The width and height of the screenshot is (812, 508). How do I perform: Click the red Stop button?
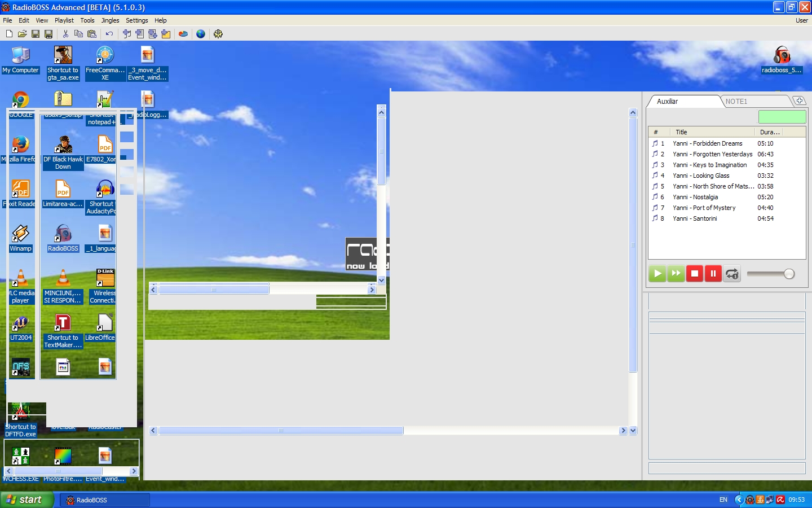pyautogui.click(x=695, y=274)
